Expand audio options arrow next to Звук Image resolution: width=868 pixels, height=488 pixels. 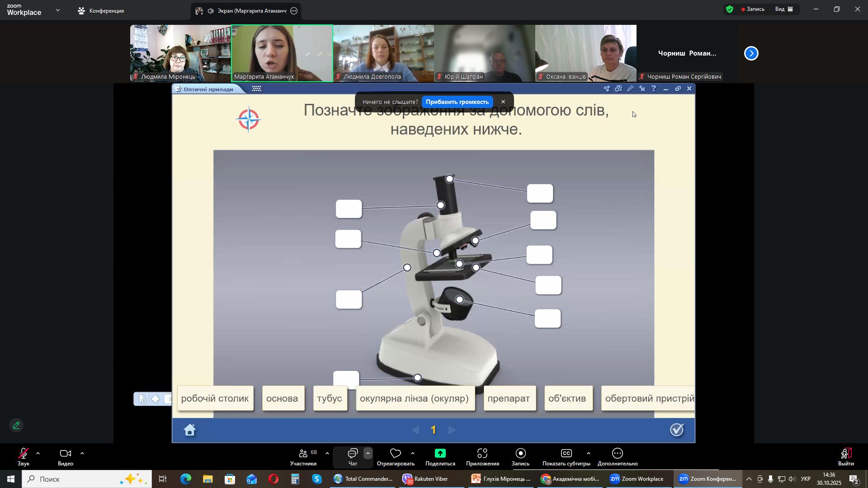tap(38, 453)
